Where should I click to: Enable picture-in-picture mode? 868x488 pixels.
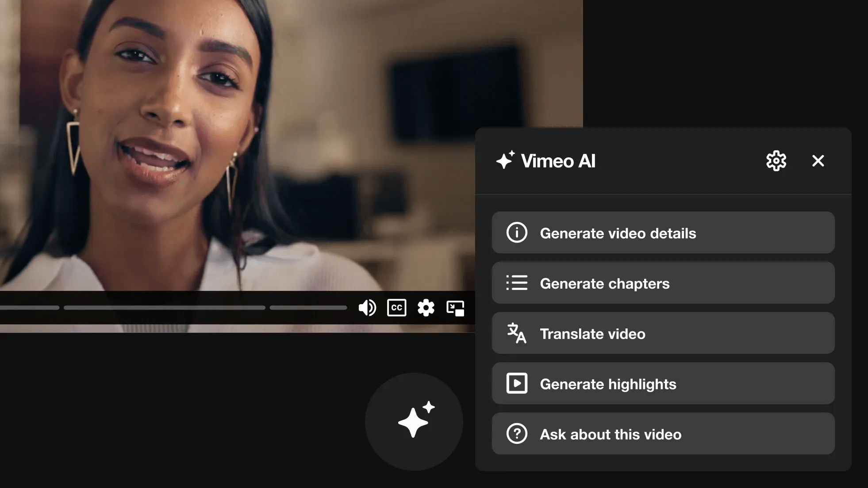pyautogui.click(x=455, y=308)
